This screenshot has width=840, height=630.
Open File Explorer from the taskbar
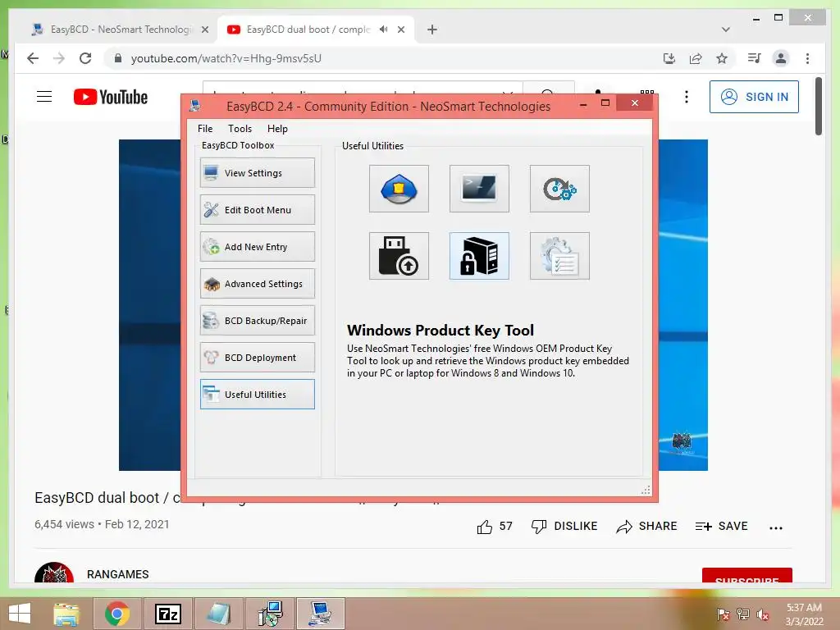coord(66,614)
